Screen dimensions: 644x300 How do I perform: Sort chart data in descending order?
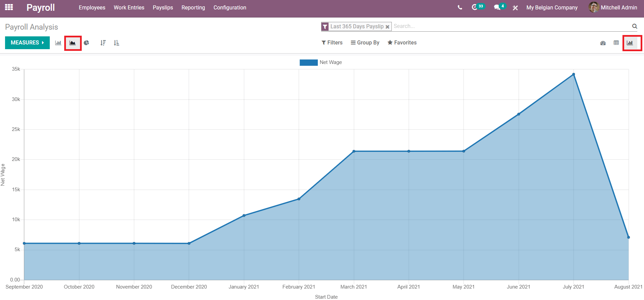coord(103,43)
